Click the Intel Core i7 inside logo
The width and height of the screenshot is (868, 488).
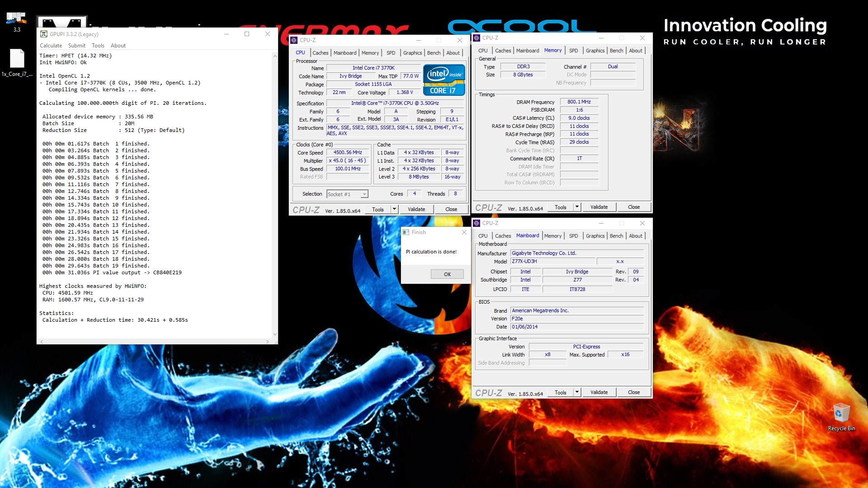444,80
